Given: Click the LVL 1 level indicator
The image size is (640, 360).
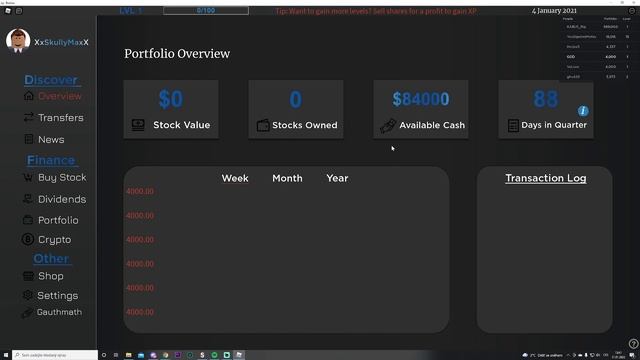Looking at the screenshot, I should tap(131, 11).
